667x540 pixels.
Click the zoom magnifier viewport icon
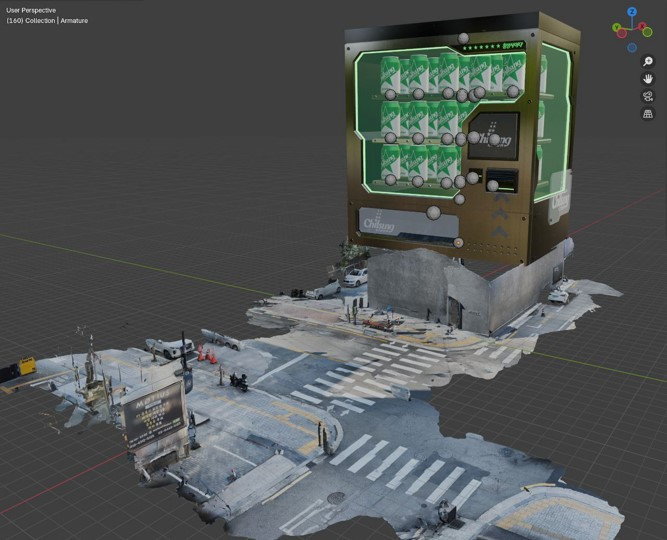pos(648,61)
